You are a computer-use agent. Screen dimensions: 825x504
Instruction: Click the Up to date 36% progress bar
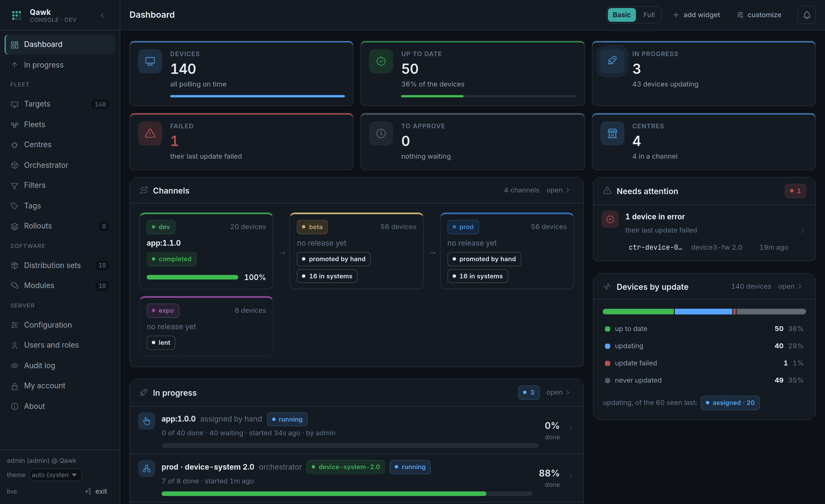coord(489,96)
